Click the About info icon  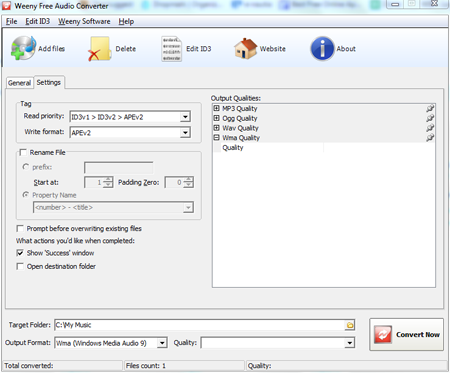[322, 49]
